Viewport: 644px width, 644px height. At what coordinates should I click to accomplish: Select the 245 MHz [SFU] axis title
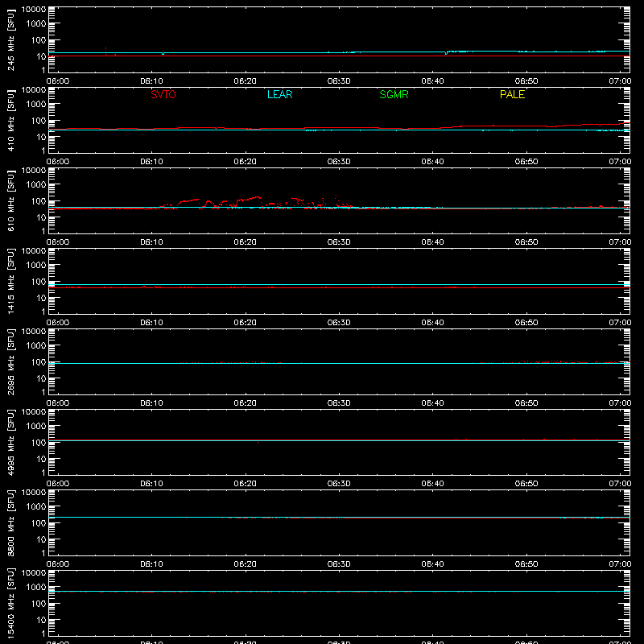click(x=10, y=40)
